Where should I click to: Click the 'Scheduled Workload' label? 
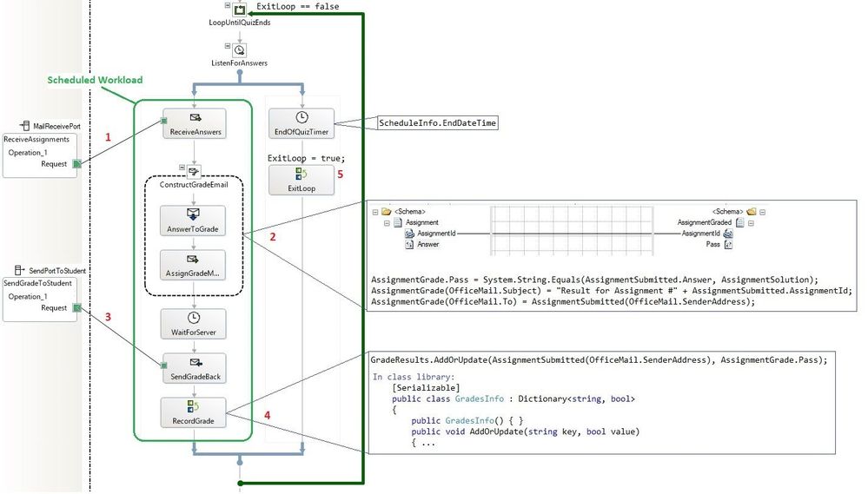coord(95,80)
